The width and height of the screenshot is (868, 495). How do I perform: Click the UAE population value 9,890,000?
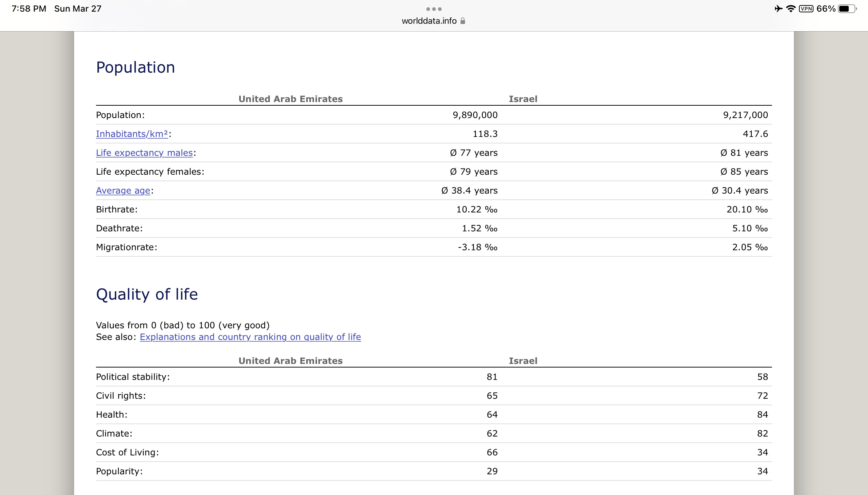pos(475,115)
